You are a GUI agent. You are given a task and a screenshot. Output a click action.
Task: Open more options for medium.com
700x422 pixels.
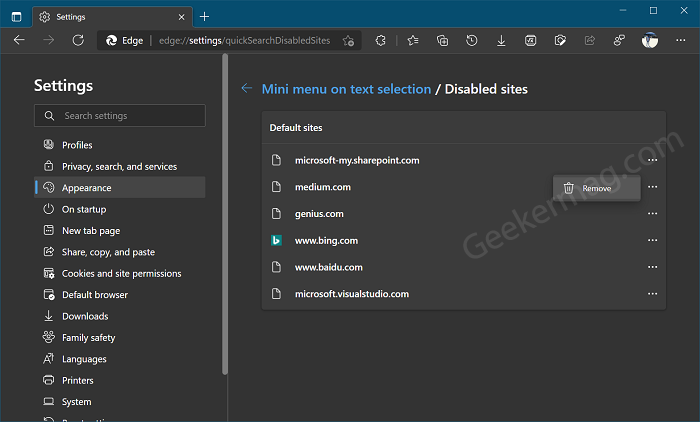(652, 187)
